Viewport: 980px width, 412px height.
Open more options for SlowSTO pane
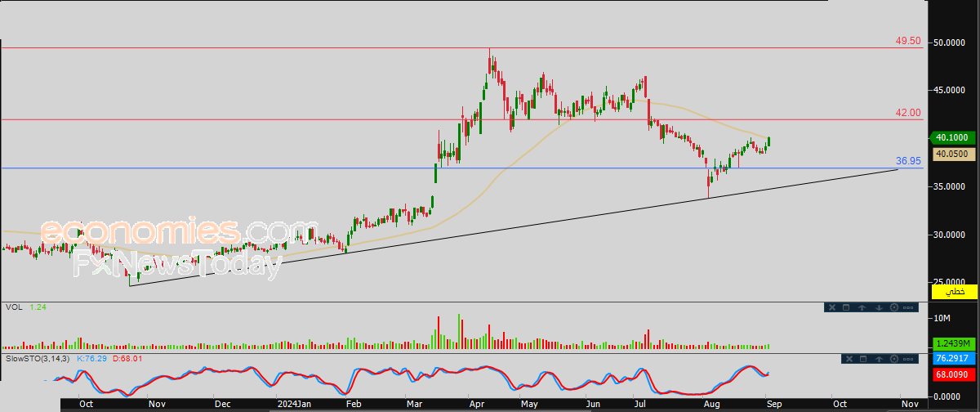[908, 359]
